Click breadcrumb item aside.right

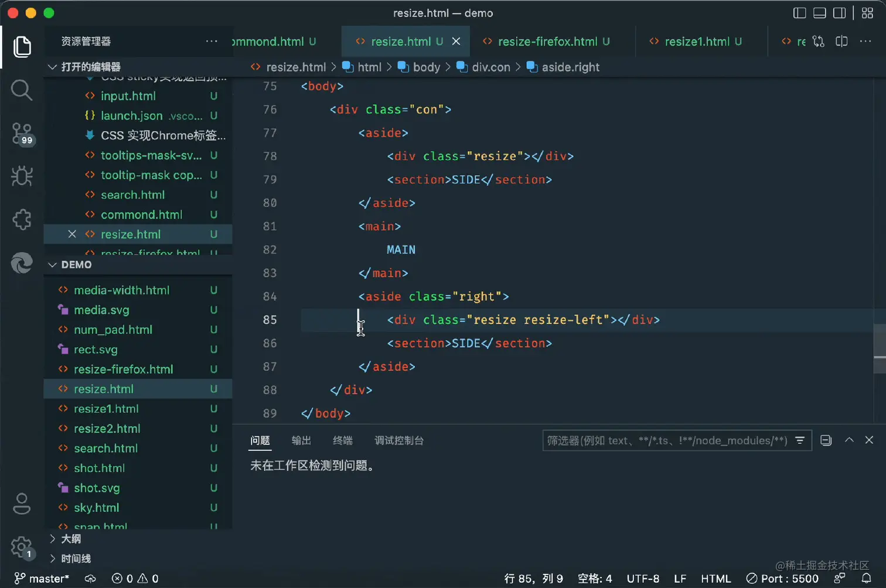(564, 67)
